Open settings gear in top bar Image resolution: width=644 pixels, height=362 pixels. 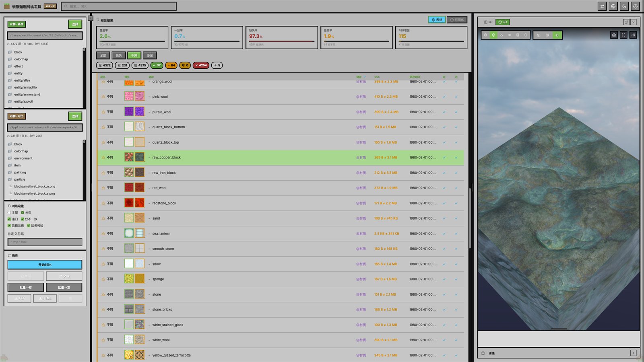(635, 6)
